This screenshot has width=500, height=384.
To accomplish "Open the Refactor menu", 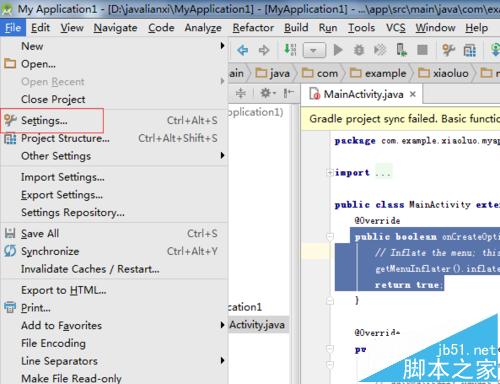I will coord(253,28).
